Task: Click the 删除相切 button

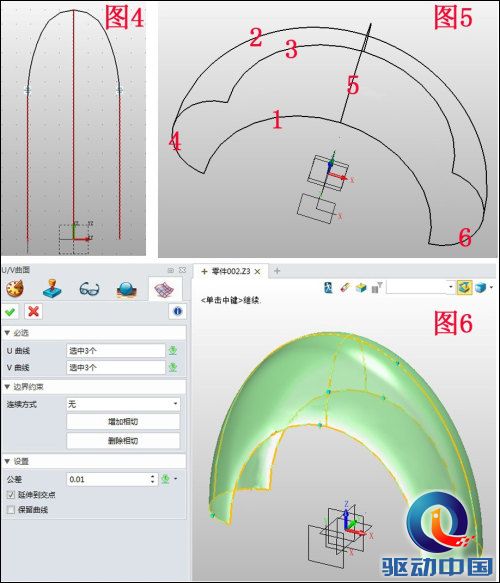Action: [x=123, y=441]
